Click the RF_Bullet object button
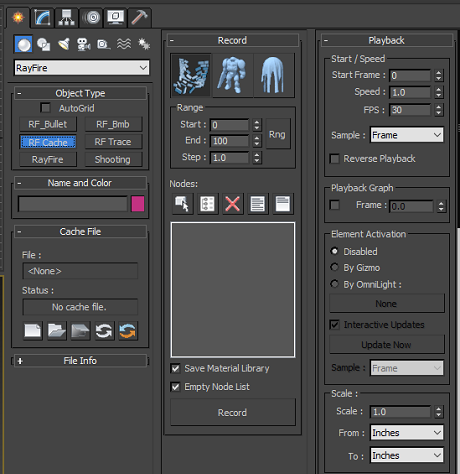460x474 pixels. tap(48, 124)
